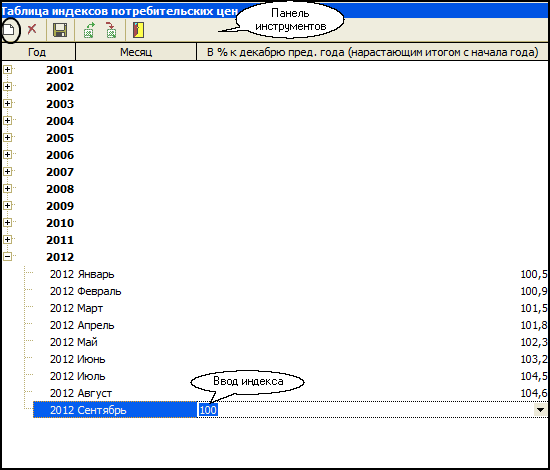The height and width of the screenshot is (470, 550).
Task: Click the import from Excel red arrow icon
Action: tap(111, 30)
